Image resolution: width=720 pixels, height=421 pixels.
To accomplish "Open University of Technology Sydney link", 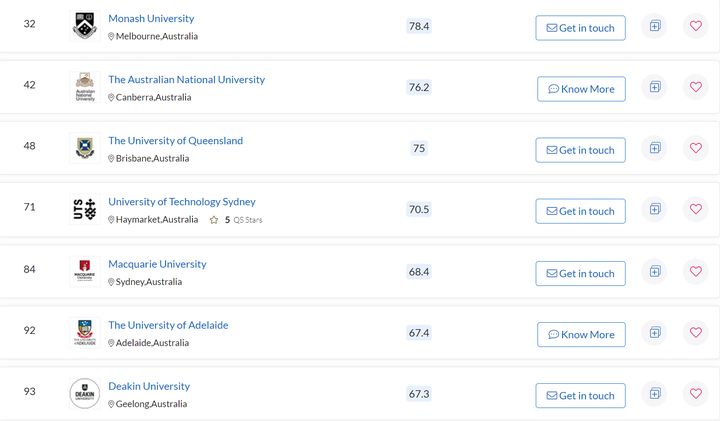I will coord(182,202).
